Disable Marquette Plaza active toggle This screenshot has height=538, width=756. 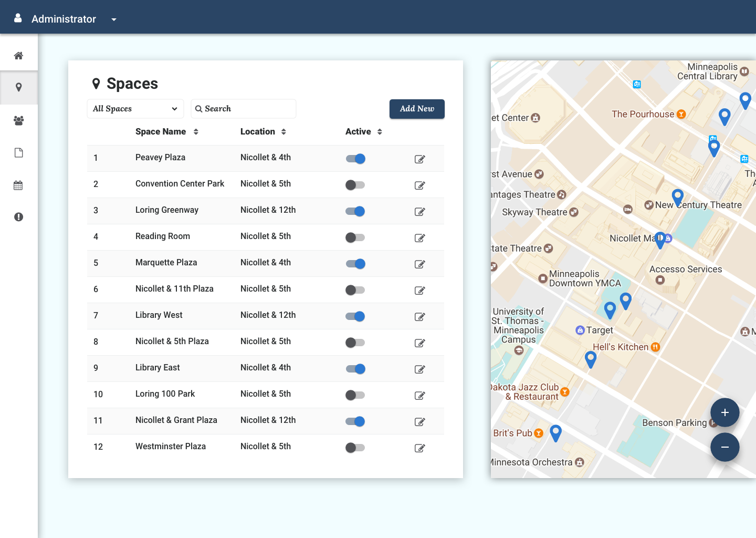pos(355,264)
